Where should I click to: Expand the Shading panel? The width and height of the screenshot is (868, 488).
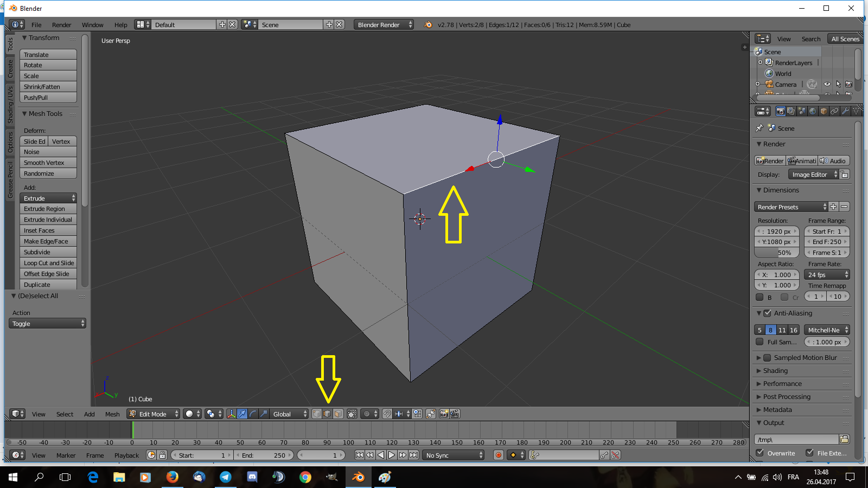click(x=775, y=371)
